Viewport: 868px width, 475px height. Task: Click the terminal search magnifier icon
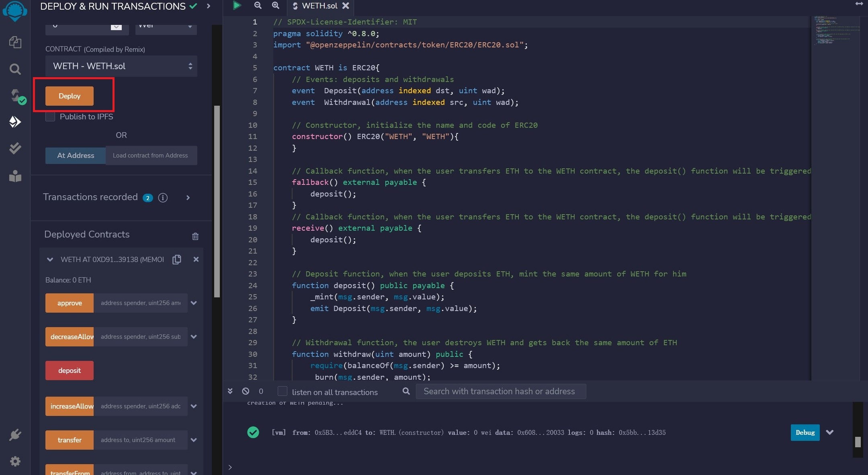click(406, 391)
